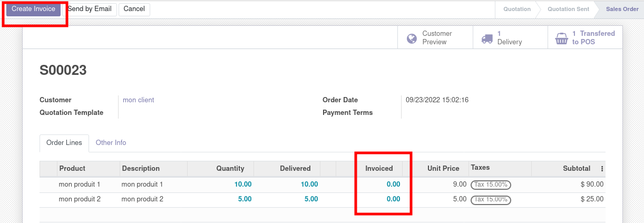Click the description of mon produit 1
644x223 pixels.
tap(142, 185)
